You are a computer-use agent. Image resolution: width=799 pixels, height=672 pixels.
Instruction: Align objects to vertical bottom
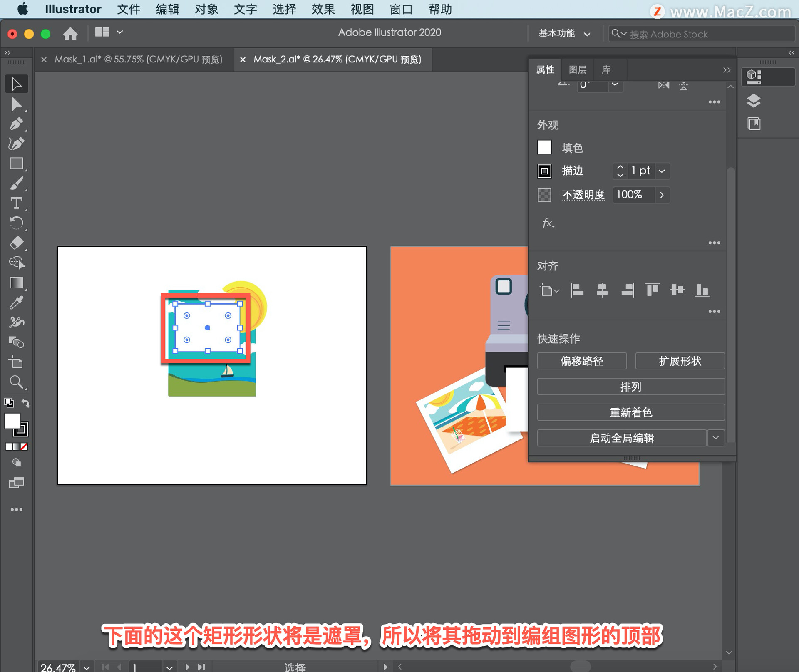(702, 290)
